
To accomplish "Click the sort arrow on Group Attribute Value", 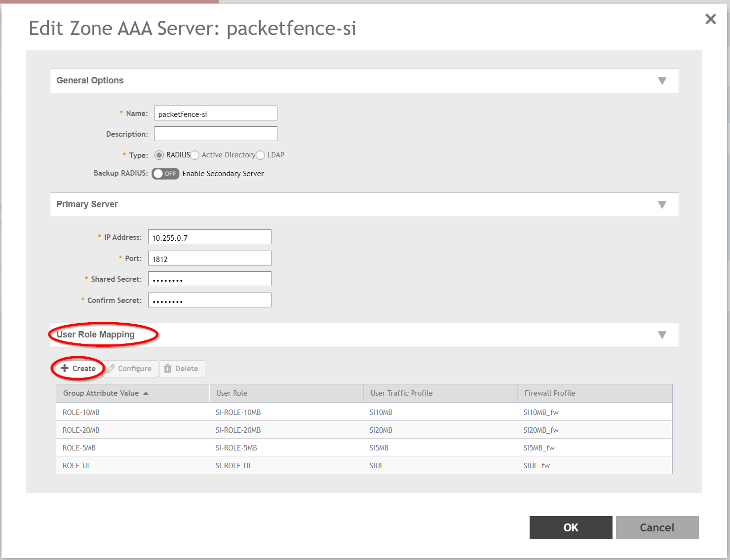I will click(x=146, y=393).
